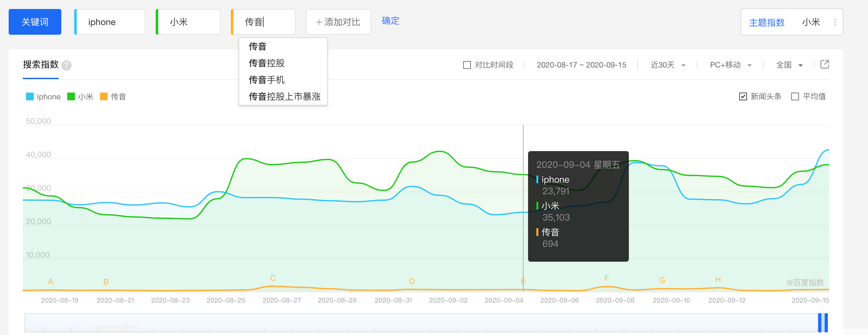The width and height of the screenshot is (868, 335).
Task: Open the 近30天 time range dropdown
Action: (667, 65)
